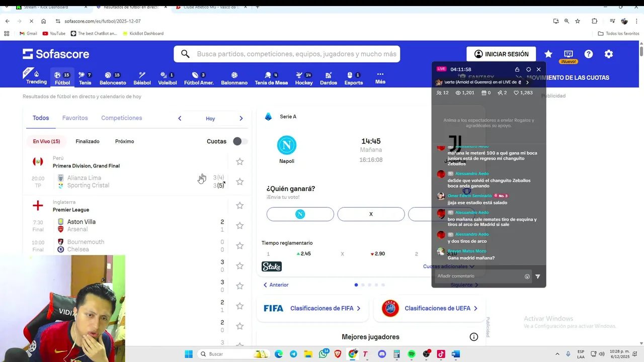Open the Voleibol sport icon
This screenshot has width=644, height=362.
[168, 78]
